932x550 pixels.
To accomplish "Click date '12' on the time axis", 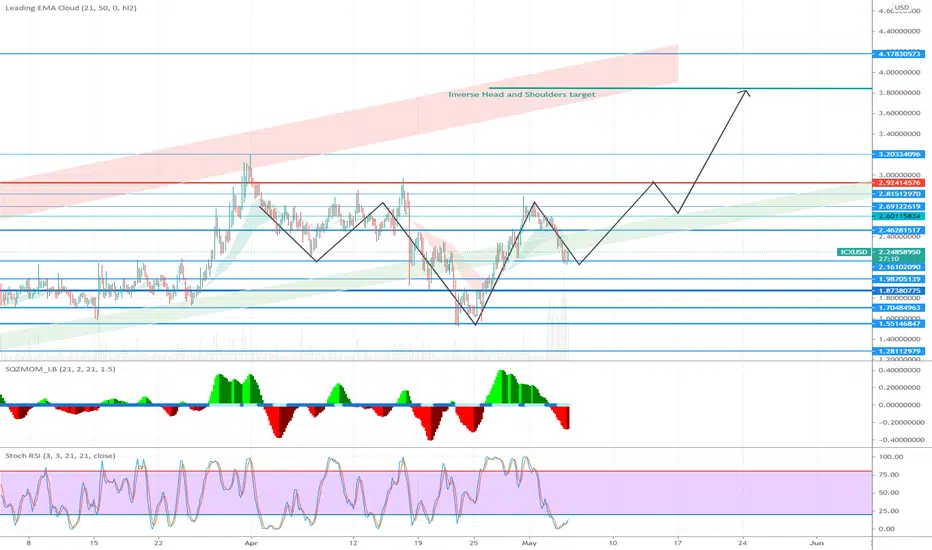I will coord(353,542).
